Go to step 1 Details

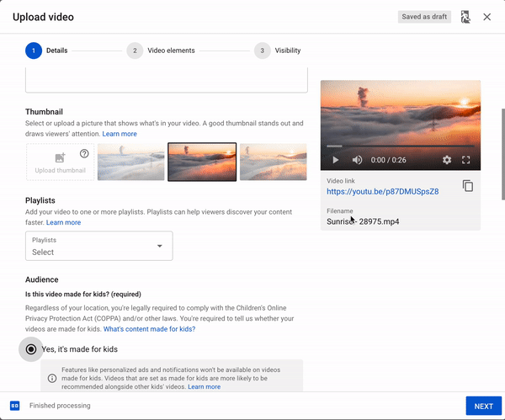(x=46, y=51)
